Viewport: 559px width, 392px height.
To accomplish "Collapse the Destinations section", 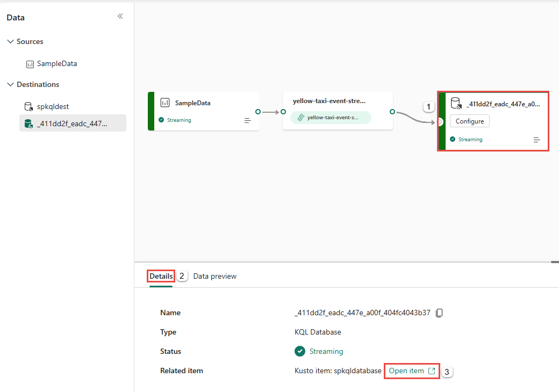I will pos(10,84).
